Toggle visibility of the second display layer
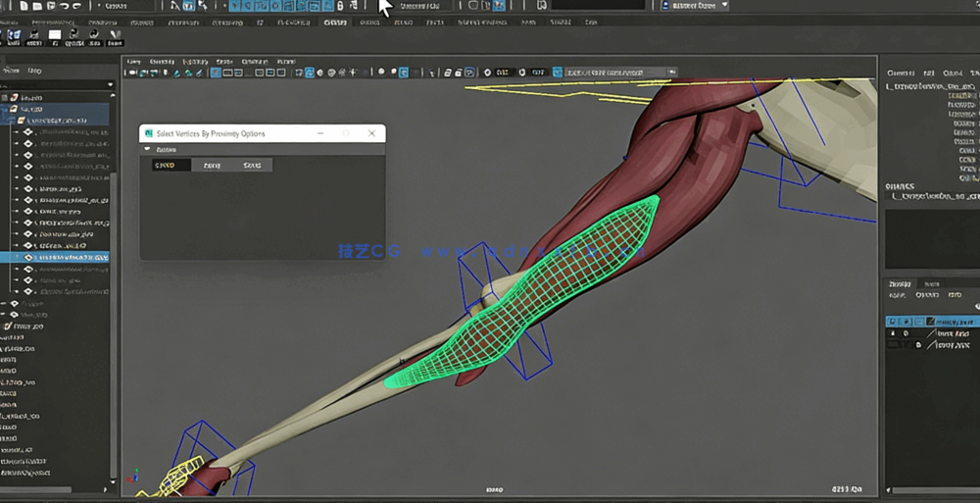 tap(893, 333)
